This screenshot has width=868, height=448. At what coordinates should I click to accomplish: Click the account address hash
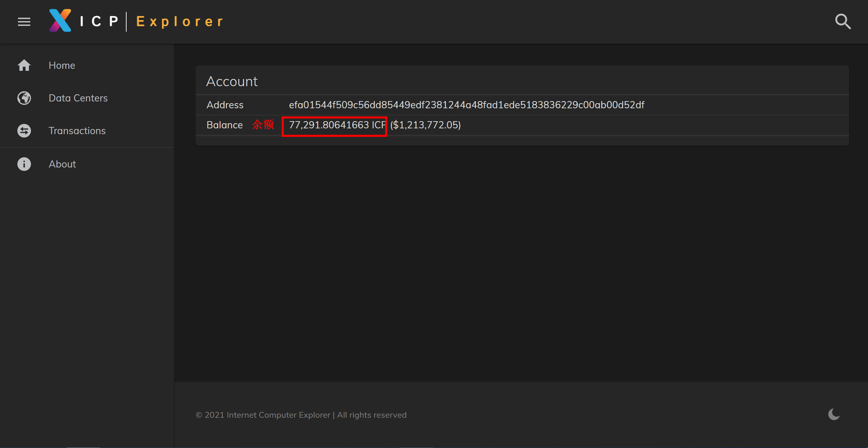pyautogui.click(x=466, y=105)
